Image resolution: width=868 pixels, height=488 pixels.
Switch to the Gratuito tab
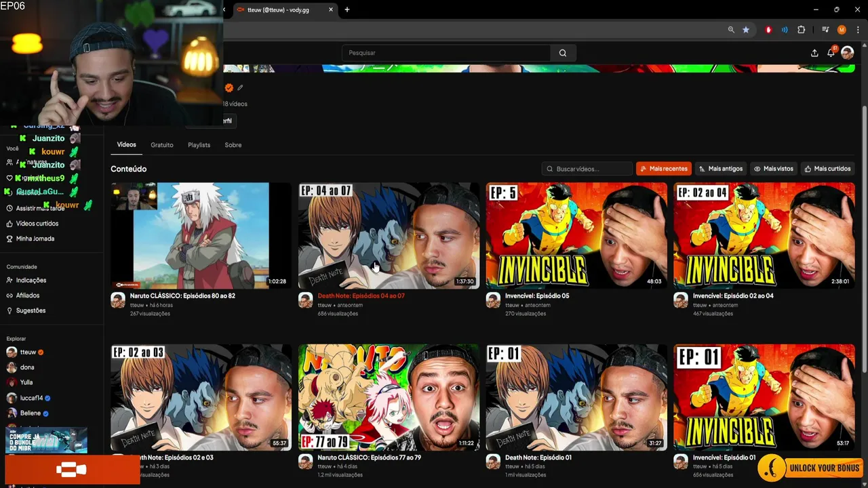[x=162, y=145]
